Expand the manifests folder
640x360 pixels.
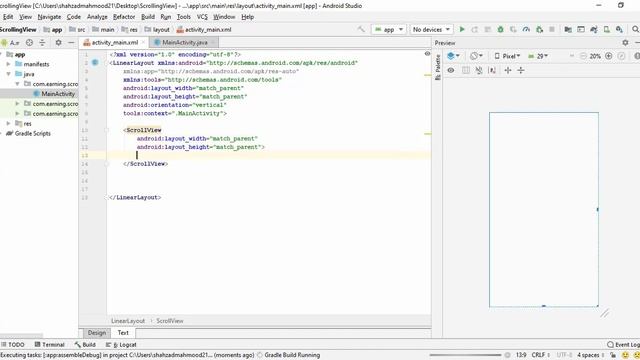click(x=8, y=64)
